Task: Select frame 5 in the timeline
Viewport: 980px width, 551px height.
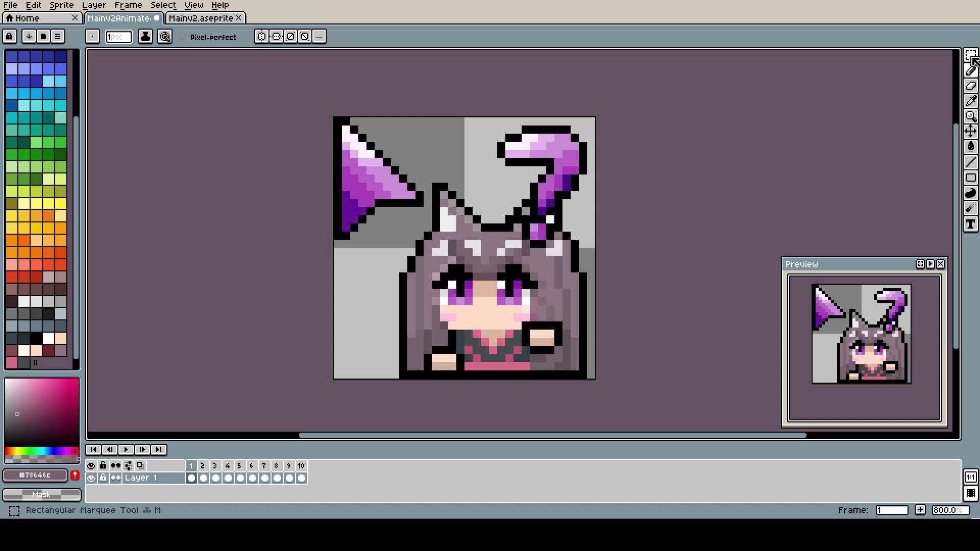Action: pos(239,466)
